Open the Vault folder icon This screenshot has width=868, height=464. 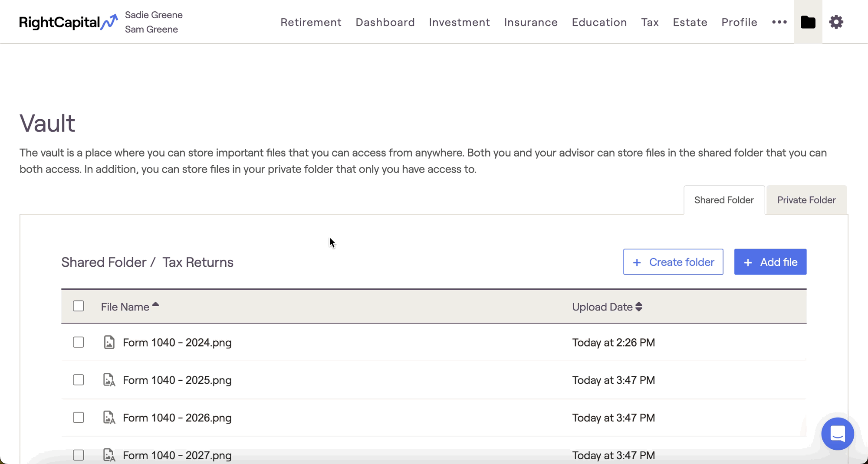[x=808, y=22]
